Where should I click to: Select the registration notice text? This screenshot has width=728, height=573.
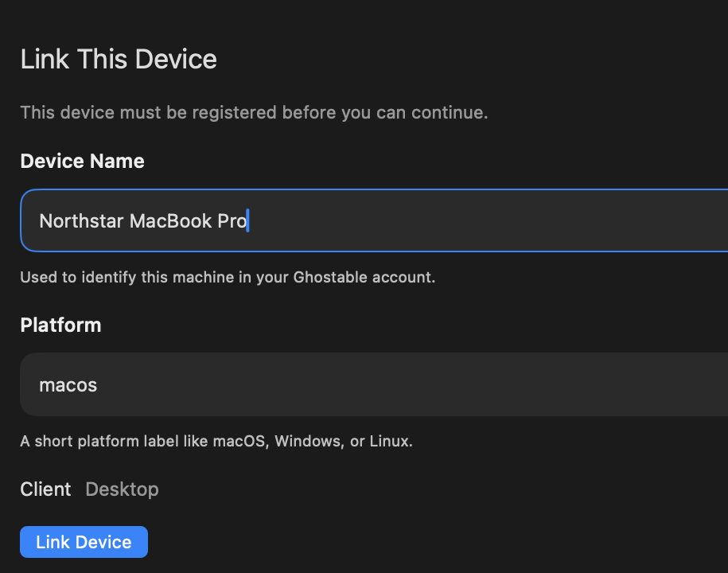point(254,112)
